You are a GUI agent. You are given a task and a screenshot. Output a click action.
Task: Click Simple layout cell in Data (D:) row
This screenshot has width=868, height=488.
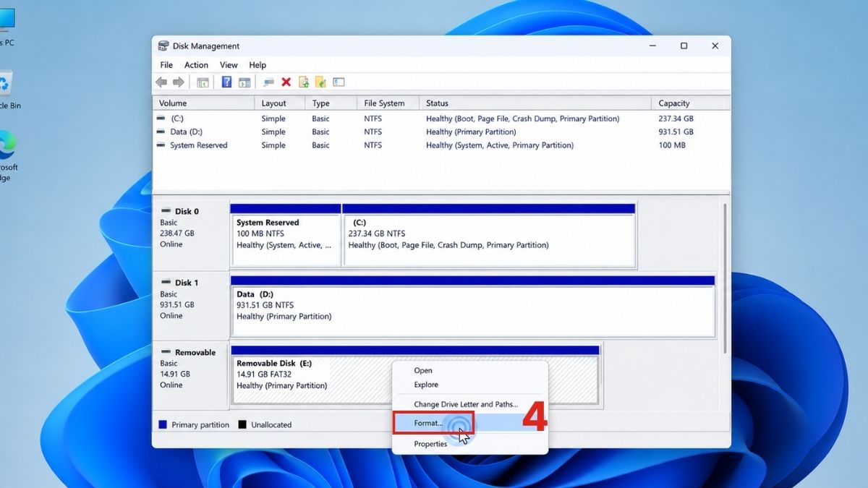[273, 132]
